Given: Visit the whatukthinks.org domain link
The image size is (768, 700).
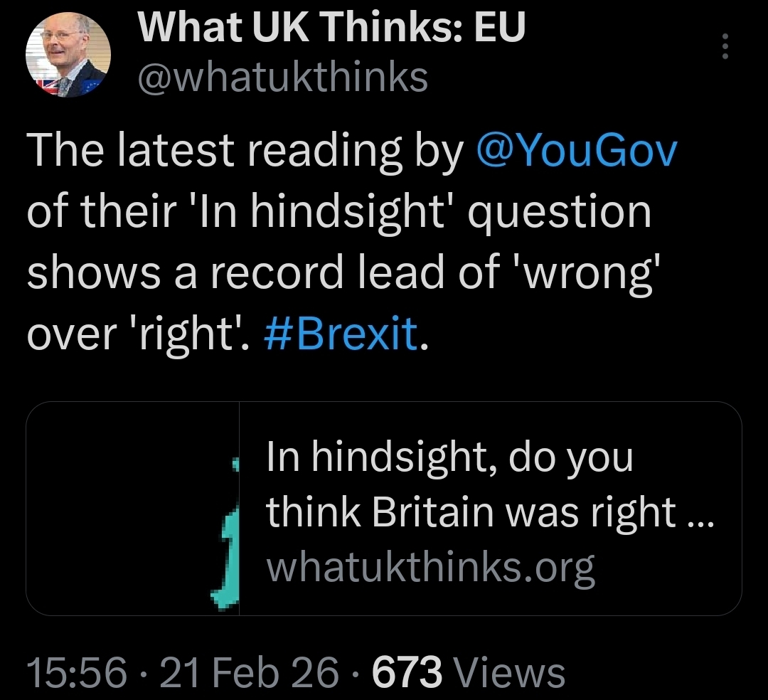Looking at the screenshot, I should pyautogui.click(x=430, y=566).
